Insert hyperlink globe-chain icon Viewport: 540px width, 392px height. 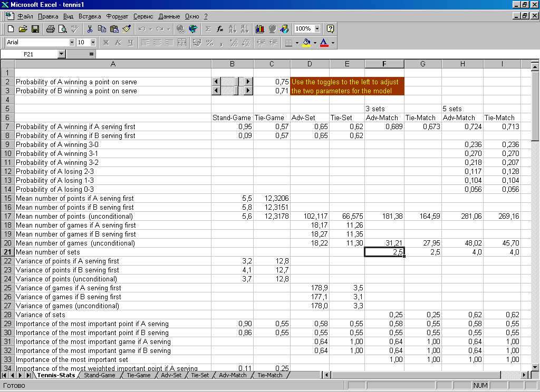pyautogui.click(x=180, y=29)
